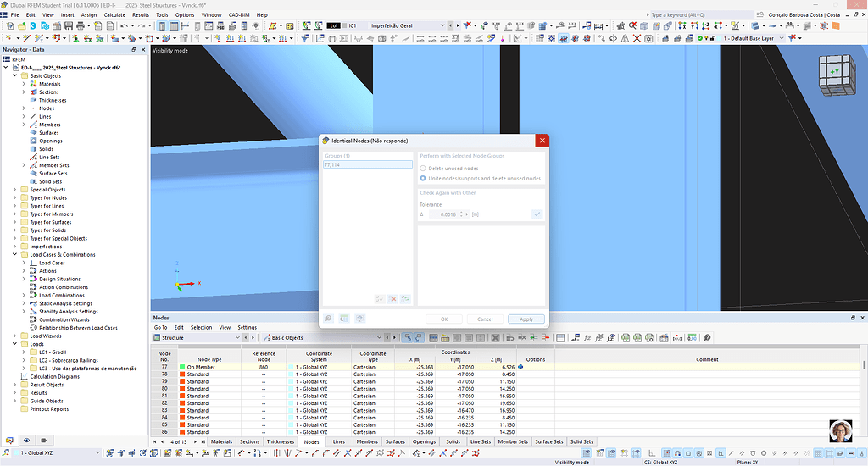Select group '77,114' in the Groups list
This screenshot has height=466, width=868.
tap(368, 164)
